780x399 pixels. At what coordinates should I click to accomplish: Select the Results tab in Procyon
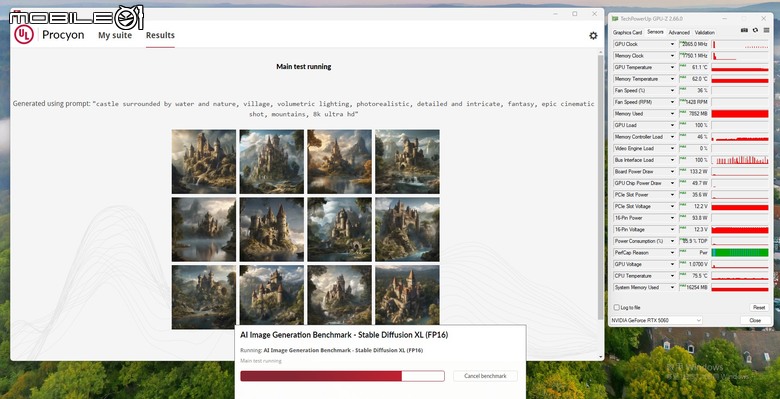click(x=160, y=35)
